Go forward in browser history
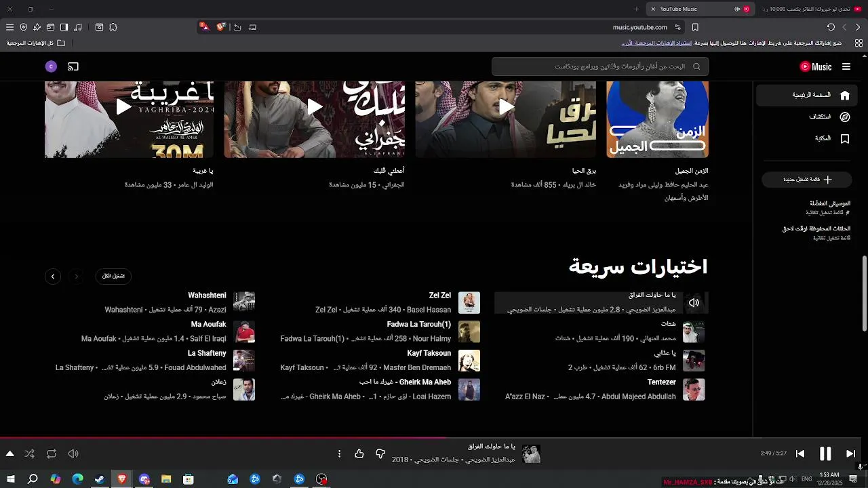This screenshot has width=868, height=488. 844,27
